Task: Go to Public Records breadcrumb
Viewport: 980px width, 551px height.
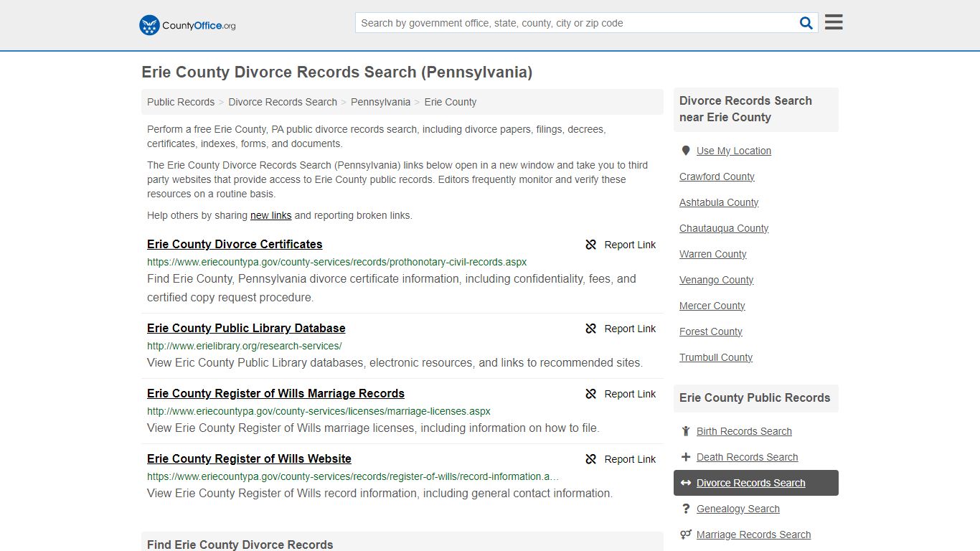Action: [x=181, y=102]
